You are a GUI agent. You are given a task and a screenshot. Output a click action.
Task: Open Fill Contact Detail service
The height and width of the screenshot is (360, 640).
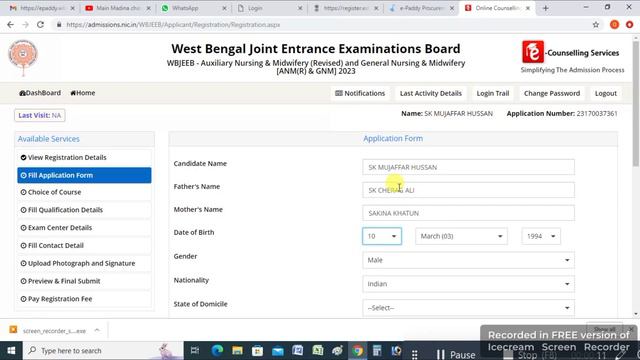click(x=84, y=245)
